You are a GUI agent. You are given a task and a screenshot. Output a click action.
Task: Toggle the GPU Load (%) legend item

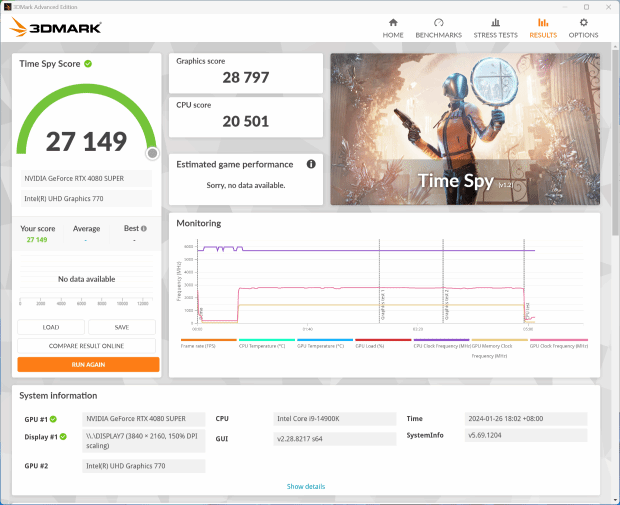(383, 343)
